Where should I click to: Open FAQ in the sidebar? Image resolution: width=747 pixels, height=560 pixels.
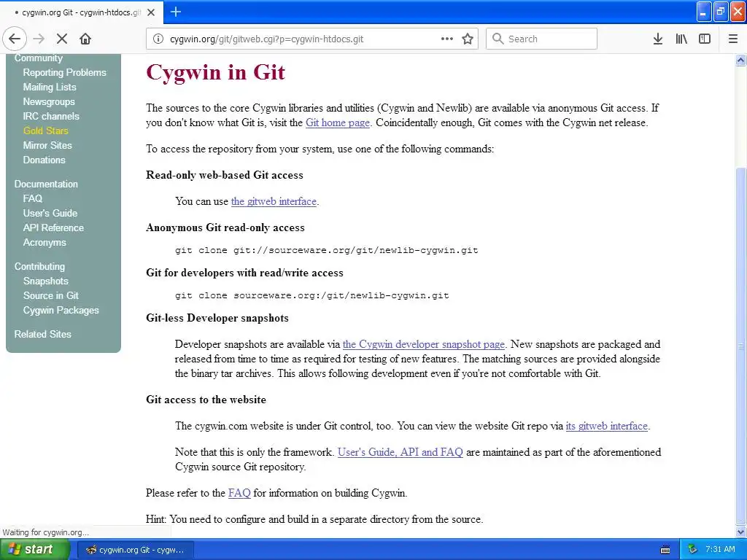(x=33, y=198)
